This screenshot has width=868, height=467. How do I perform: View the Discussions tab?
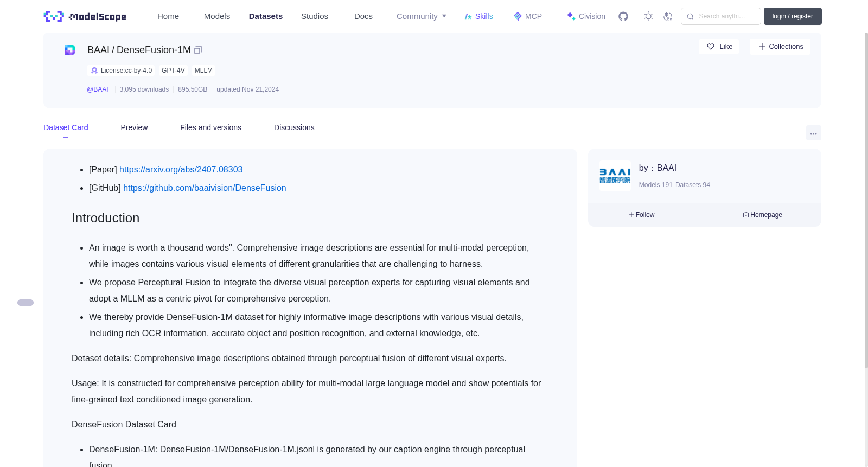point(294,127)
